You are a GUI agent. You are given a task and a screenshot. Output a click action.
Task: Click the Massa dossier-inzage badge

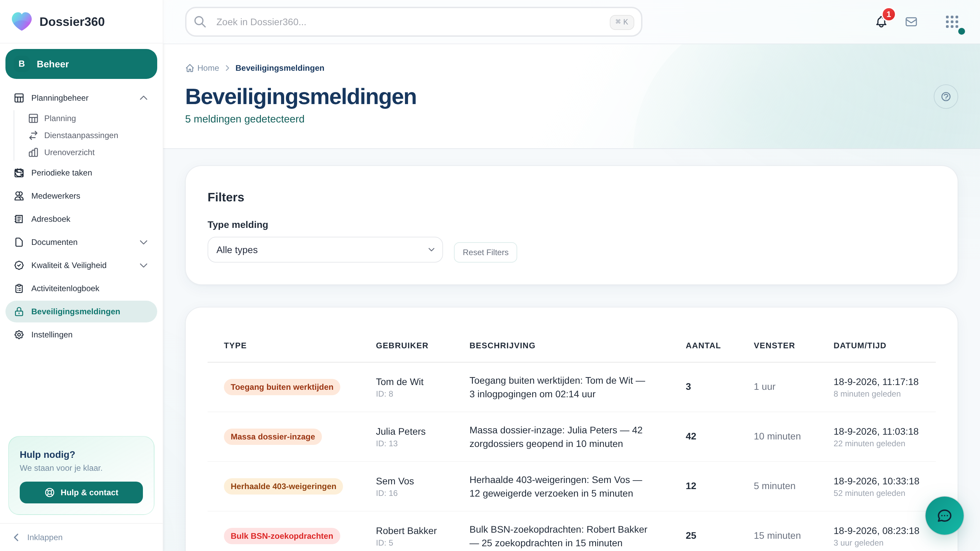pos(273,436)
